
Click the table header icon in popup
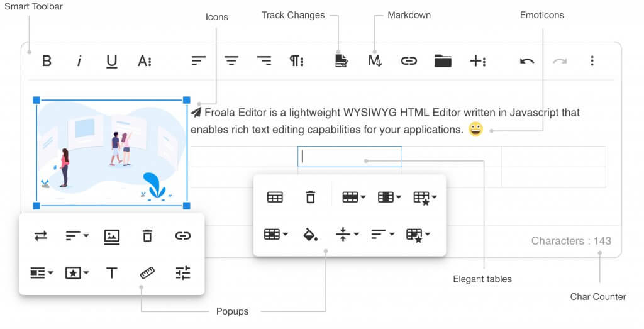[x=275, y=197]
